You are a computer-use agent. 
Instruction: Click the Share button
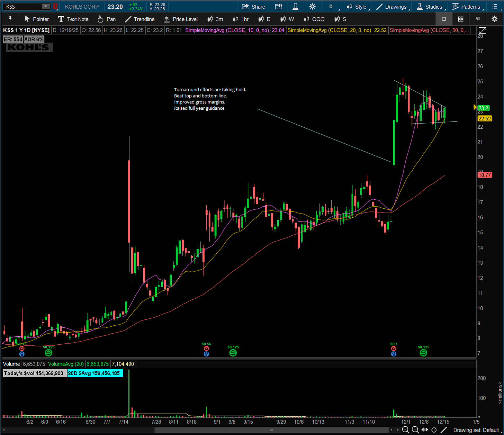(253, 7)
